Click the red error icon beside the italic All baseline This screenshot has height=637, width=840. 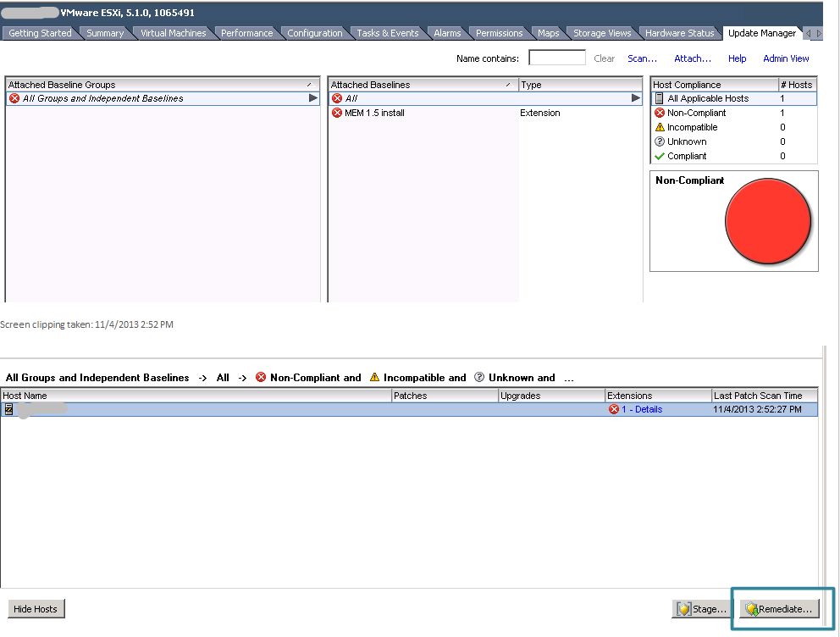337,98
